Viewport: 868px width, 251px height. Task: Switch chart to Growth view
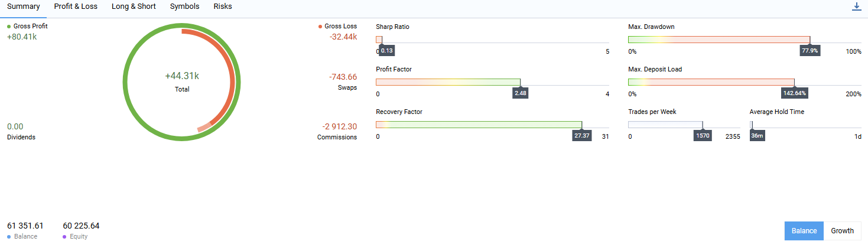pos(842,231)
